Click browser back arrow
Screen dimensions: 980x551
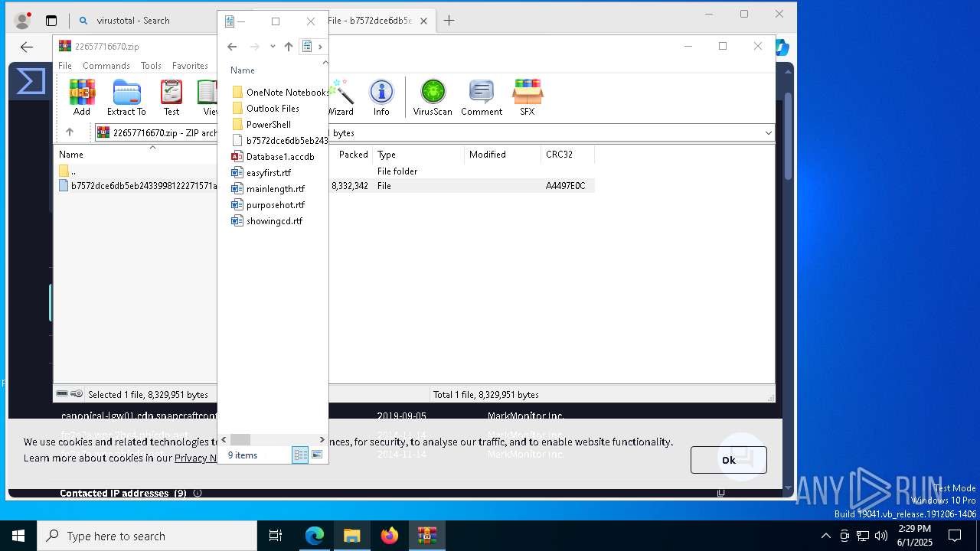coord(27,47)
